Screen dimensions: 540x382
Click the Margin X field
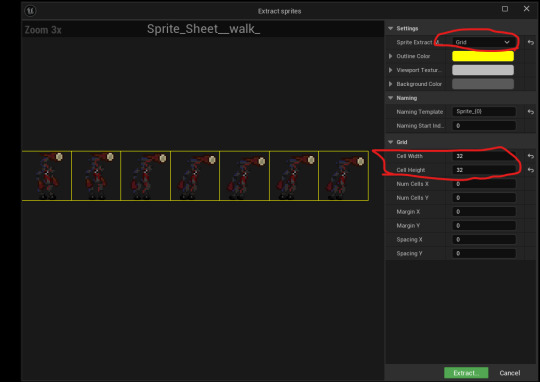484,211
